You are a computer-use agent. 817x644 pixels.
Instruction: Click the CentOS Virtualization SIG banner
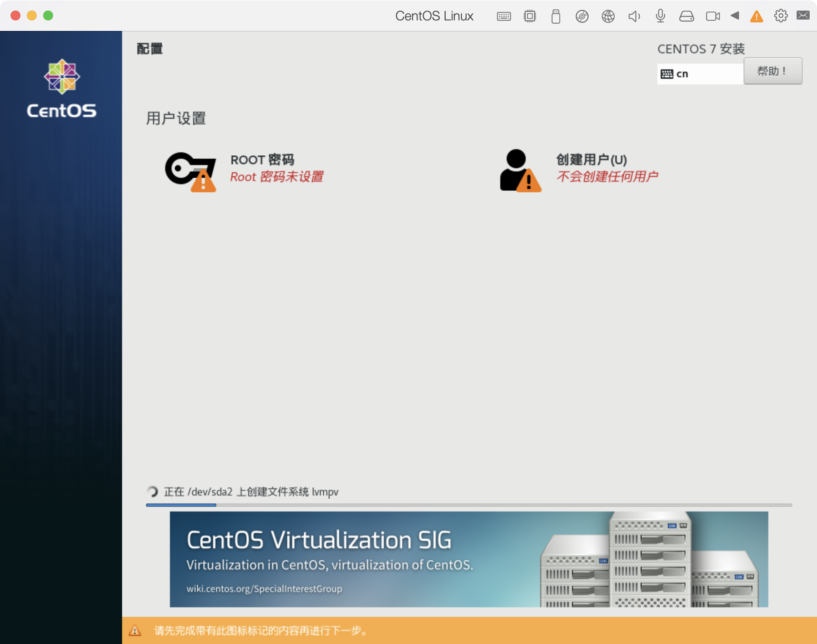(469, 560)
